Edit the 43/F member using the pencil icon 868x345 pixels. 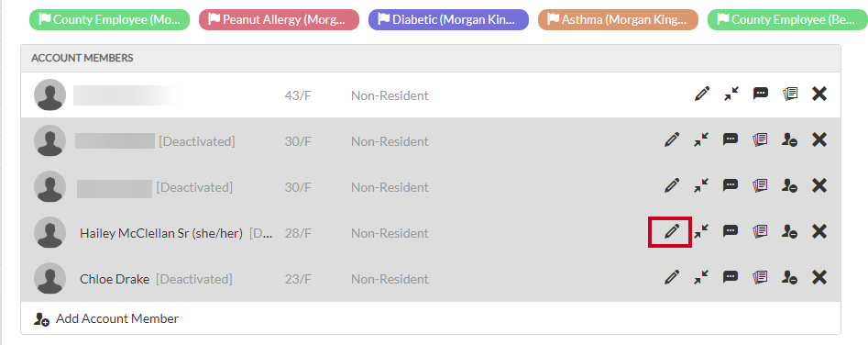(x=701, y=95)
